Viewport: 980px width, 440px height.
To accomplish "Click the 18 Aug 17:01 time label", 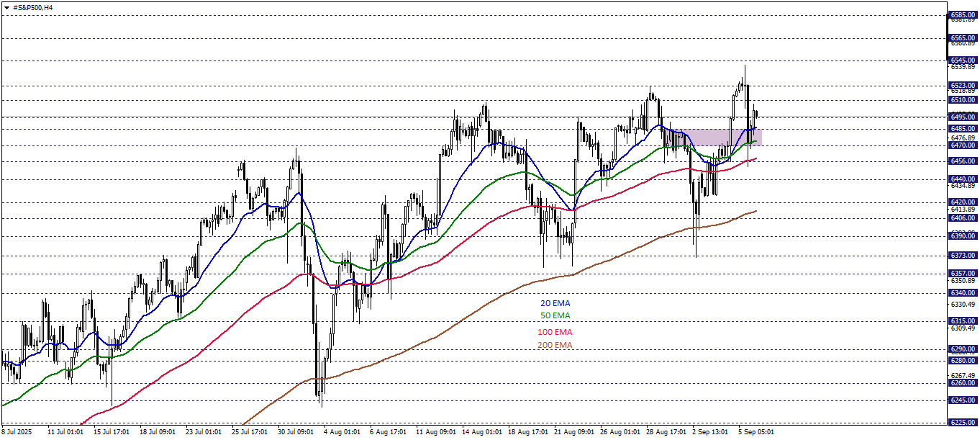I will click(527, 432).
